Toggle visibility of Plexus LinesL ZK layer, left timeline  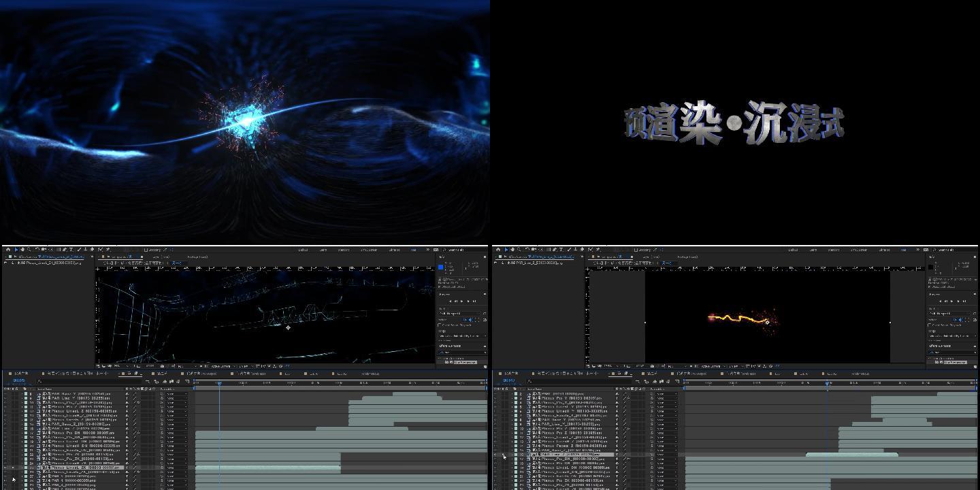pyautogui.click(x=5, y=468)
